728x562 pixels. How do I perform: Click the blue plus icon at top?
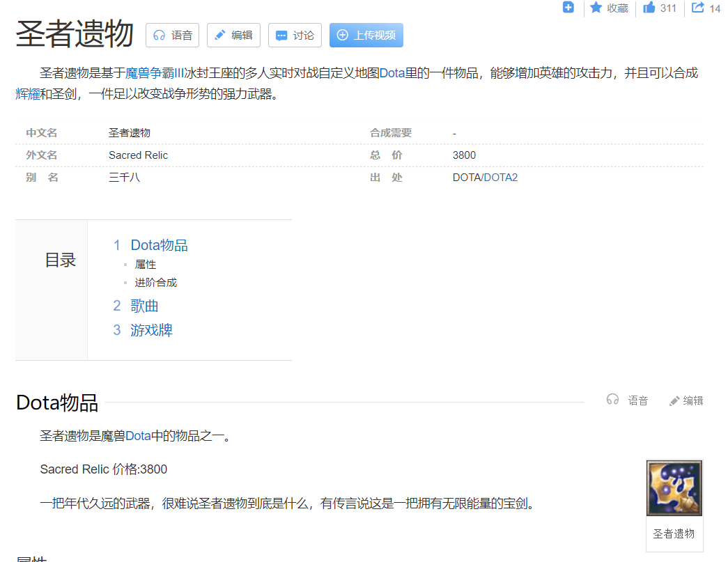point(568,8)
